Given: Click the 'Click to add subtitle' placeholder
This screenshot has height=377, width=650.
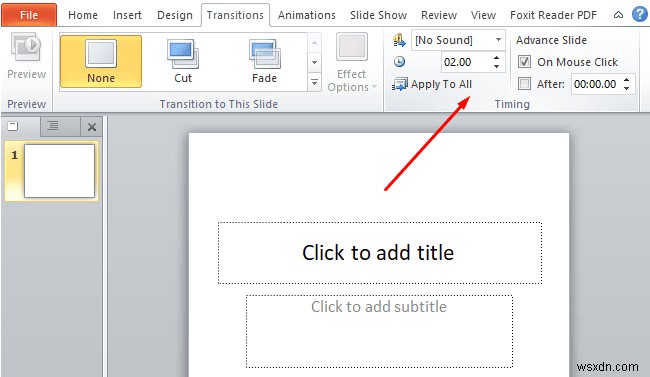Looking at the screenshot, I should coord(379,331).
